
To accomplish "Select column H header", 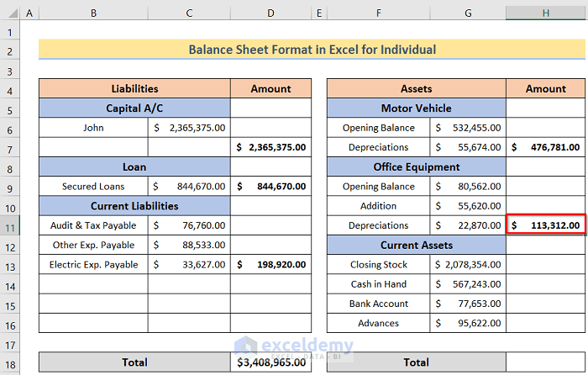I will point(545,13).
